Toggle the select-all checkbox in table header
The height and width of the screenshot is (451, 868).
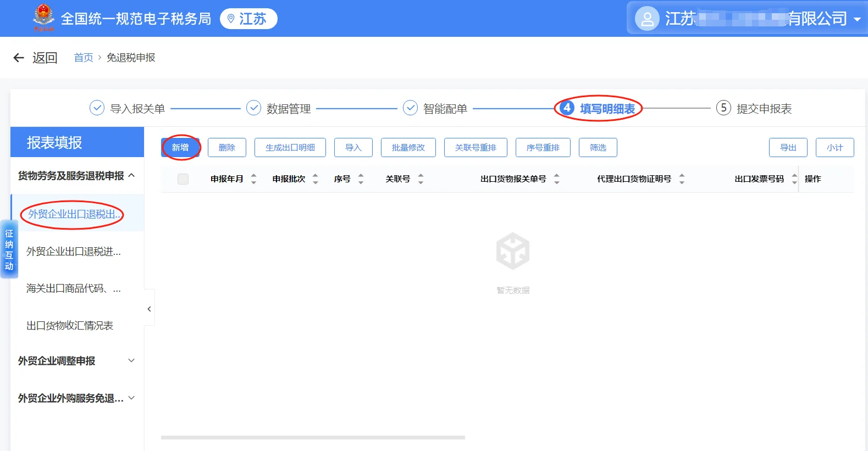183,179
